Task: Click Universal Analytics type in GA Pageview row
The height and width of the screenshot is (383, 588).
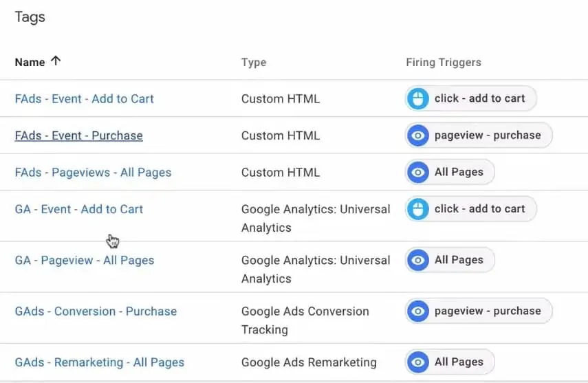Action: (316, 269)
